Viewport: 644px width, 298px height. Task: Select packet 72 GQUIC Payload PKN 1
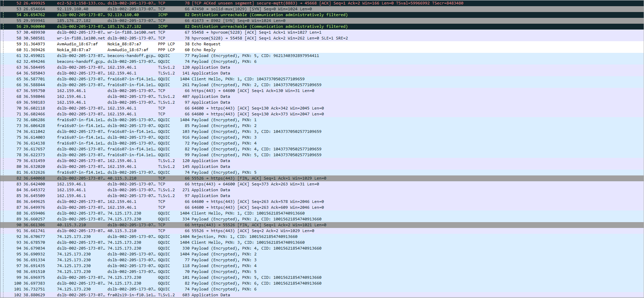tap(322, 120)
